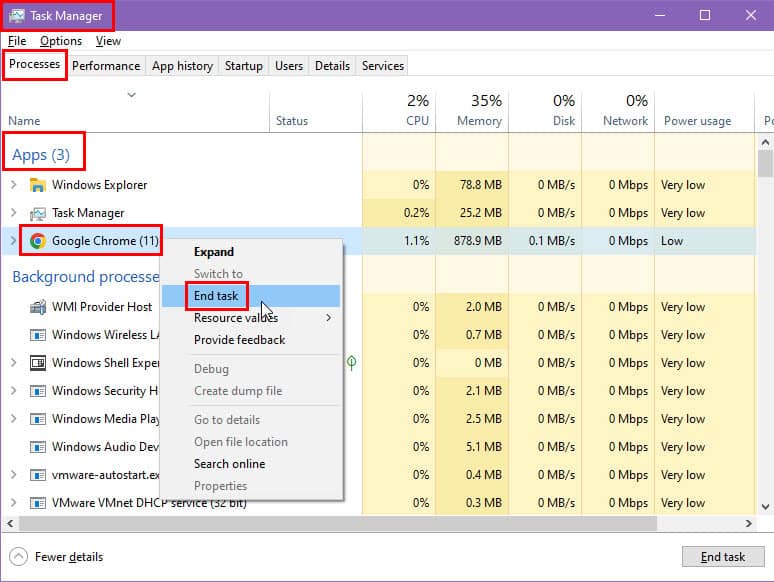
Task: Sort by the Power usage column header
Action: [x=704, y=111]
